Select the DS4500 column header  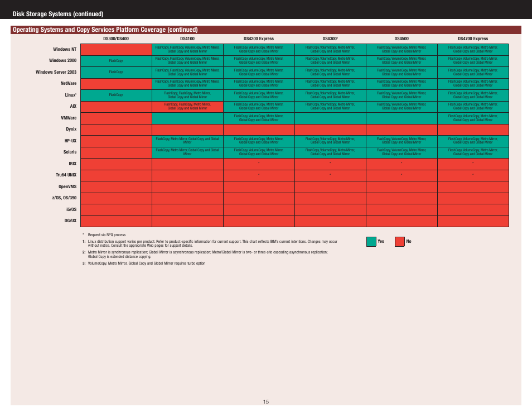coord(402,39)
